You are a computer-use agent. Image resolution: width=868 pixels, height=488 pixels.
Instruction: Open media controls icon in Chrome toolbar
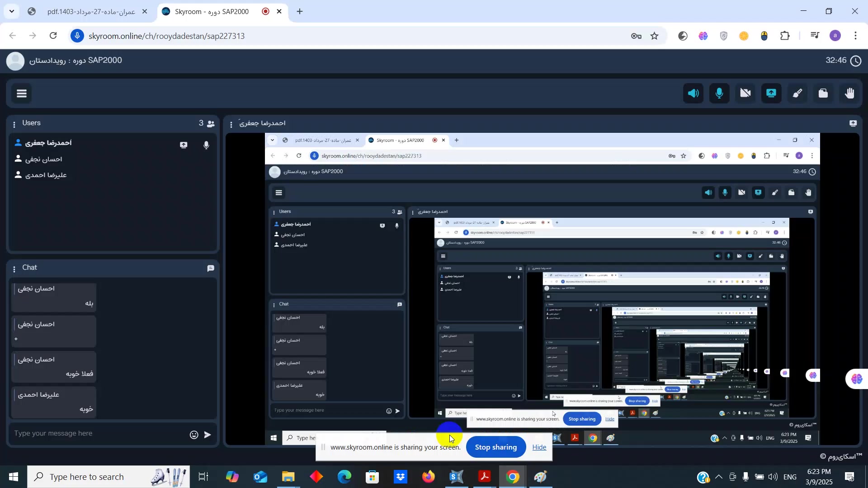[815, 36]
